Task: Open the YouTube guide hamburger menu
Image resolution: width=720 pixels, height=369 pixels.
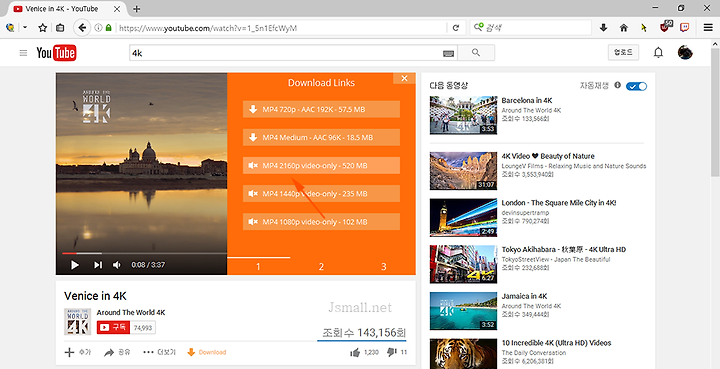Action: click(x=23, y=53)
